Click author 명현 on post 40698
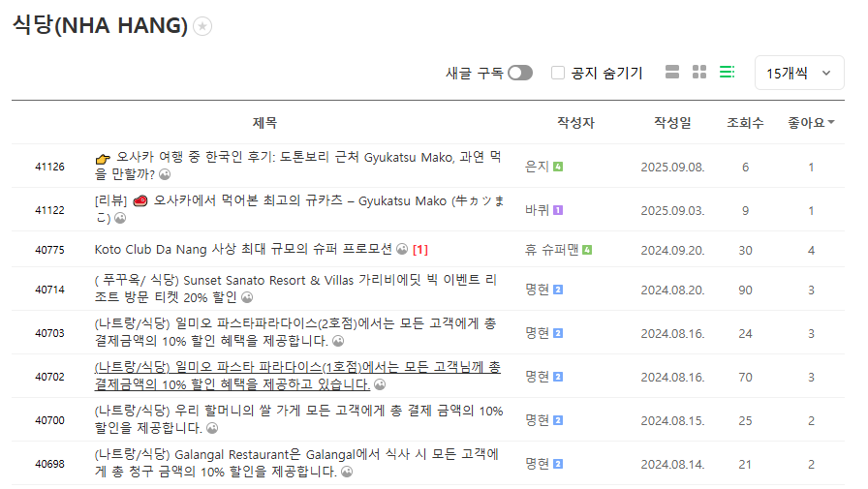The height and width of the screenshot is (489, 868). click(537, 464)
